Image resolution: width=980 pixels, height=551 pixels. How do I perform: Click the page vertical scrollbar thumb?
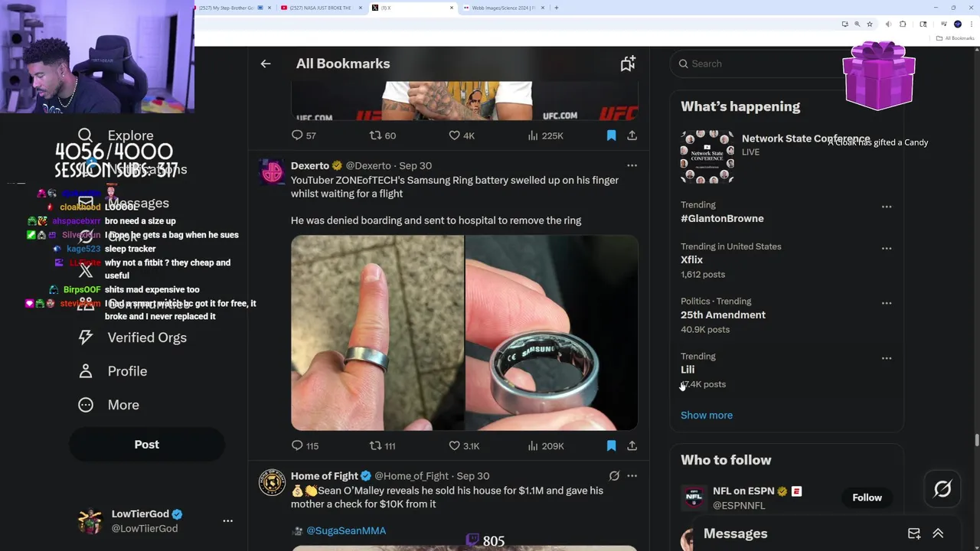click(976, 441)
